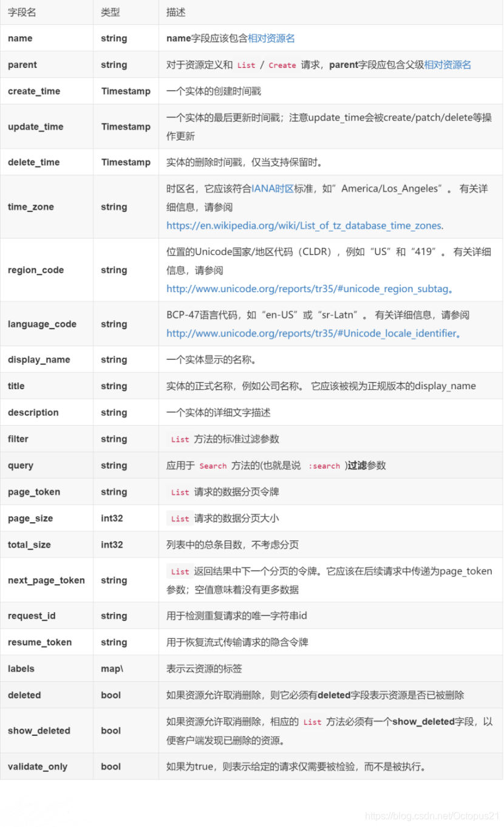
Task: Click description 一个实体显示的名称。
Action: 211,359
